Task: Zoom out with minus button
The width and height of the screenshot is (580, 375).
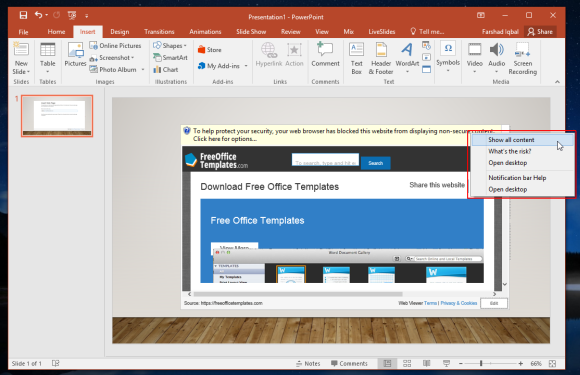Action: coord(461,364)
